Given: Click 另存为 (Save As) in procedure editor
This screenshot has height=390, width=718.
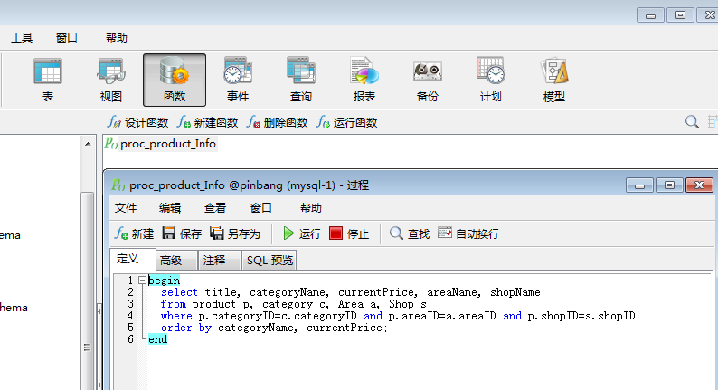Looking at the screenshot, I should point(235,234).
